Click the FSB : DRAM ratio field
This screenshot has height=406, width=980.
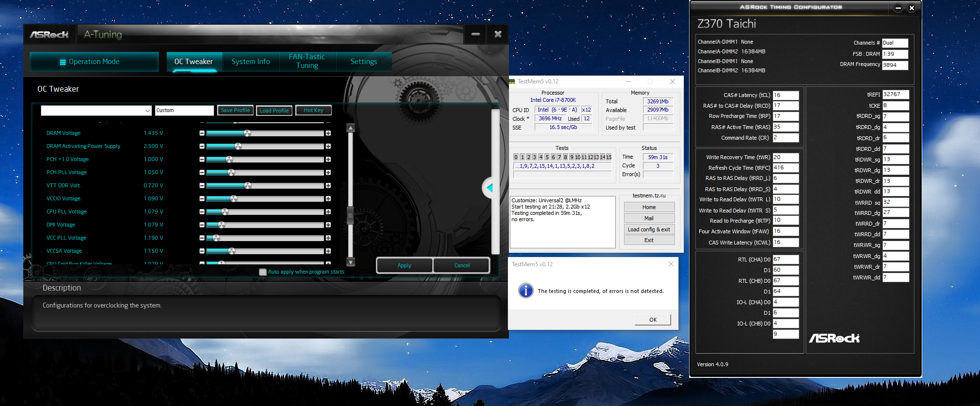[895, 54]
